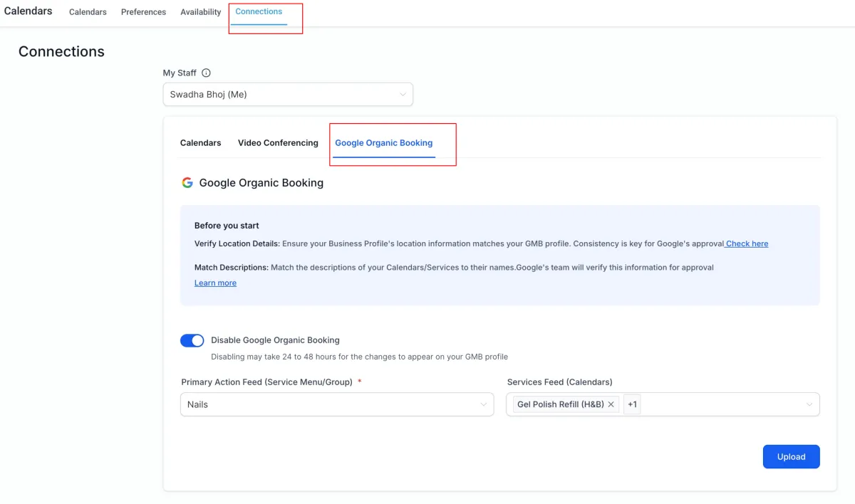Click the Upload button

[x=791, y=457]
